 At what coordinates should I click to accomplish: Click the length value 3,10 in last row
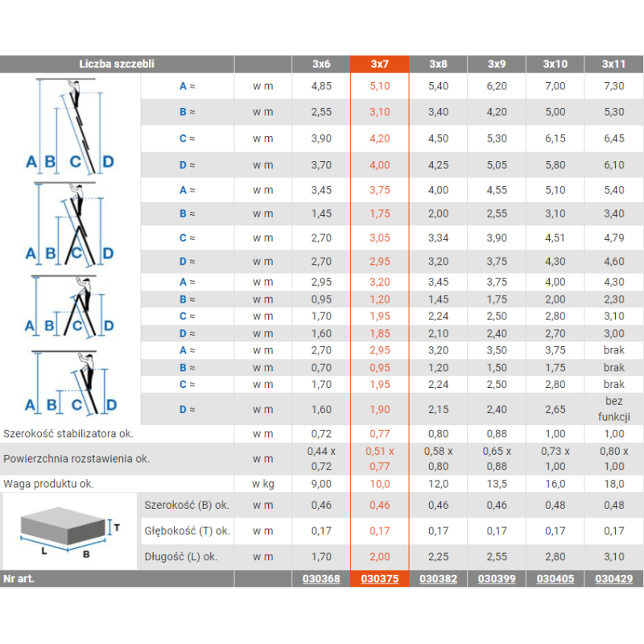614,557
